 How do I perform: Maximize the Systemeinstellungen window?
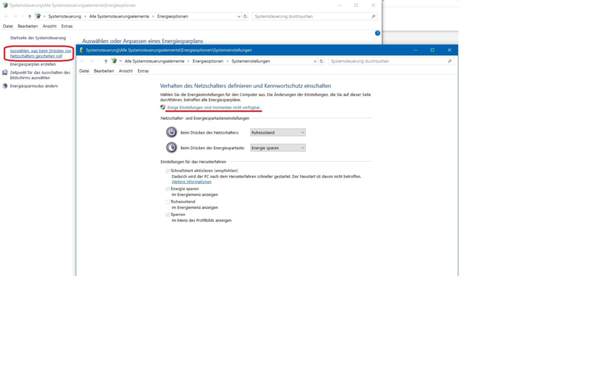[432, 50]
